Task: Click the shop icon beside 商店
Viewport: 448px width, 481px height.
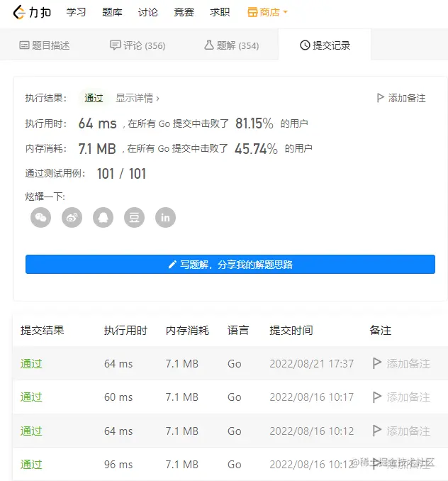Action: [x=252, y=12]
